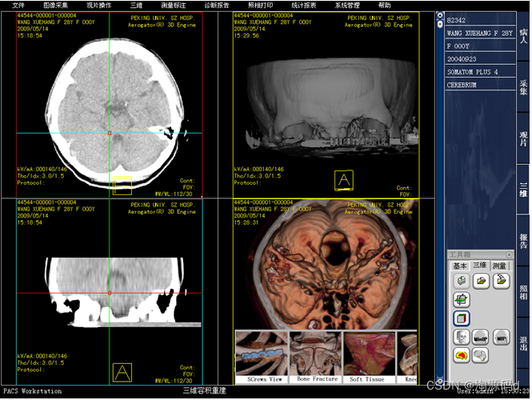
Task: Click the 'CEREBRUM' body part field
Action: pyautogui.click(x=480, y=85)
